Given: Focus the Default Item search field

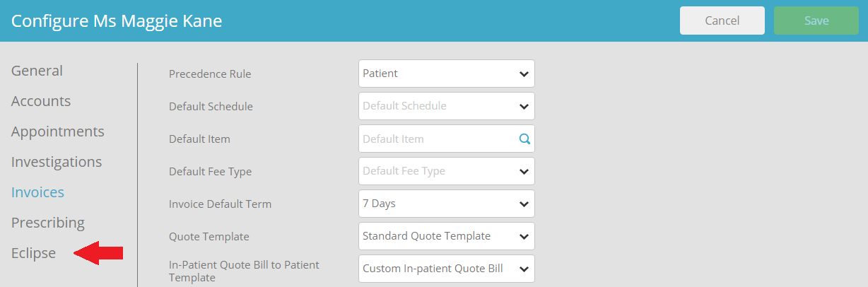Looking at the screenshot, I should tap(437, 139).
